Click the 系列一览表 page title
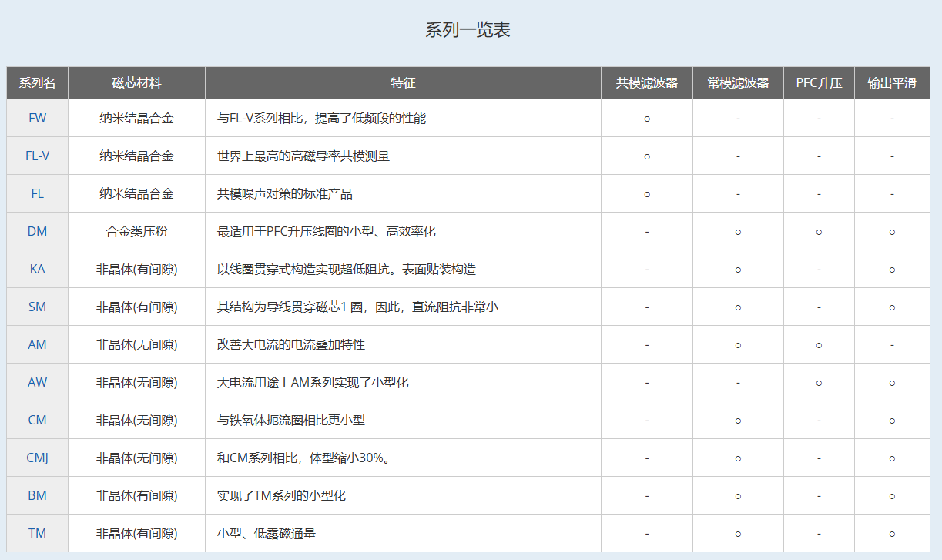 click(x=468, y=30)
